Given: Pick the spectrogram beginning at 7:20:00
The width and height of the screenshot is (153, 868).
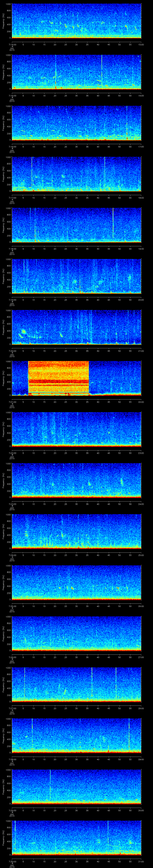Looking at the screenshot, I should tap(76, 327).
